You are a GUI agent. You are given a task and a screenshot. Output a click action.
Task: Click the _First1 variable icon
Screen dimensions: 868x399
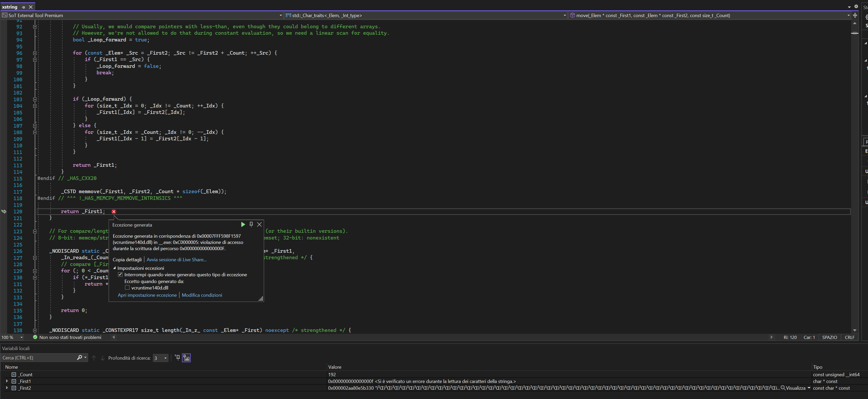click(x=14, y=381)
